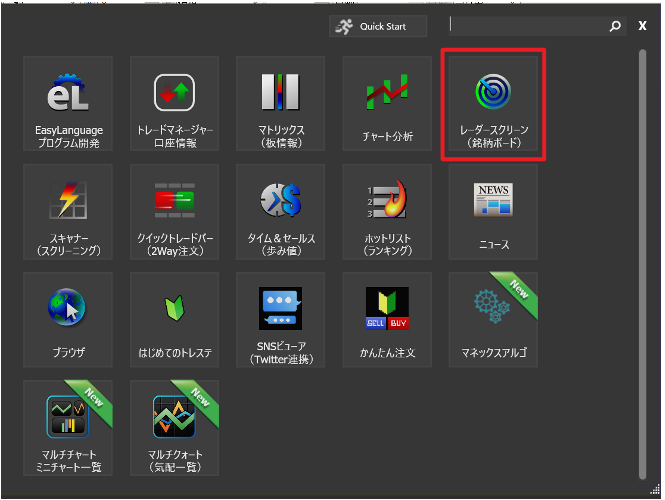The height and width of the screenshot is (500, 665).
Task: Launch Quick Trade Bar 2Way order
Action: point(174,212)
